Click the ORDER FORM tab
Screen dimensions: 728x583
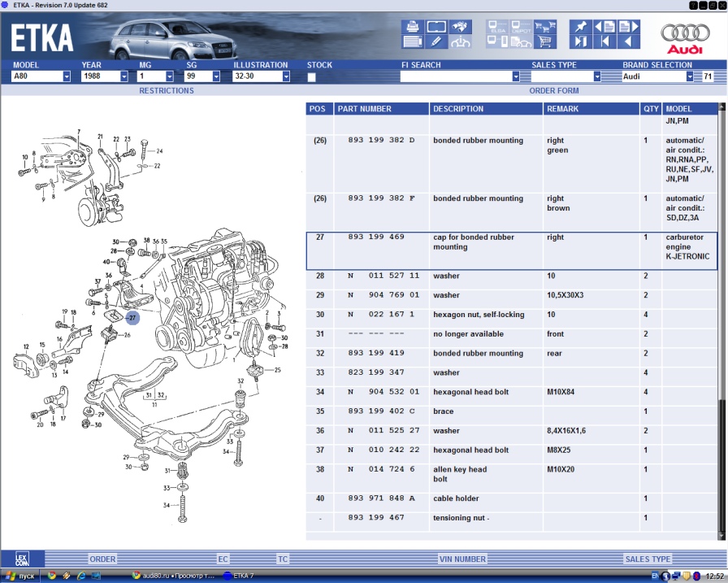pyautogui.click(x=554, y=90)
